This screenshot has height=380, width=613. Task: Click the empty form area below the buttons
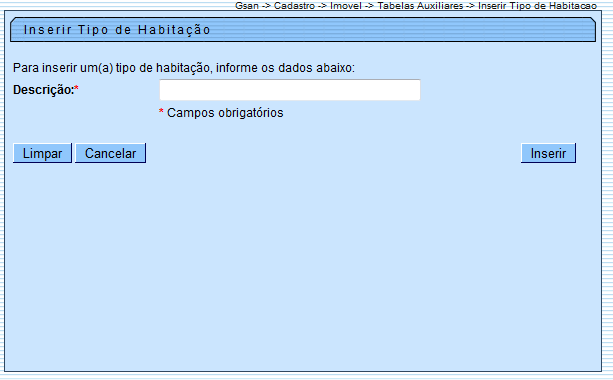[303, 266]
